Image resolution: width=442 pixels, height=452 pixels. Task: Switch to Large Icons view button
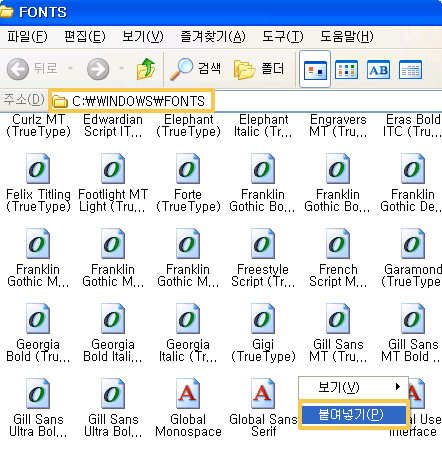[x=315, y=69]
